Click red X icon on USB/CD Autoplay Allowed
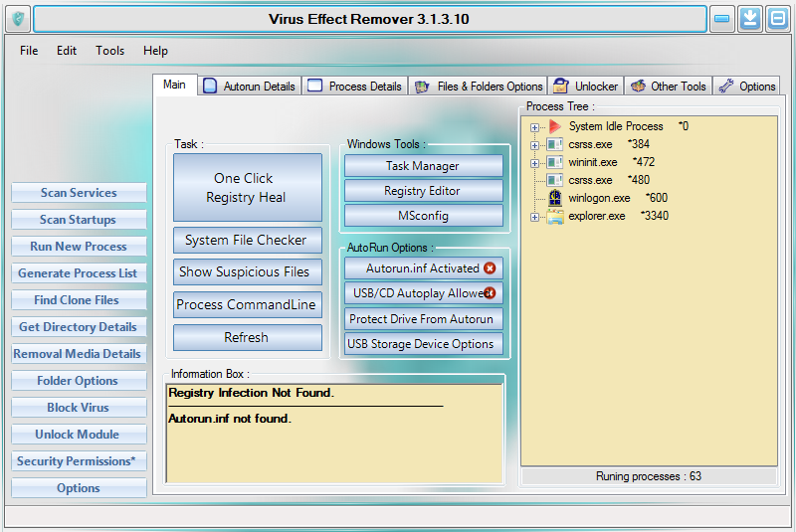796x532 pixels. tap(490, 293)
